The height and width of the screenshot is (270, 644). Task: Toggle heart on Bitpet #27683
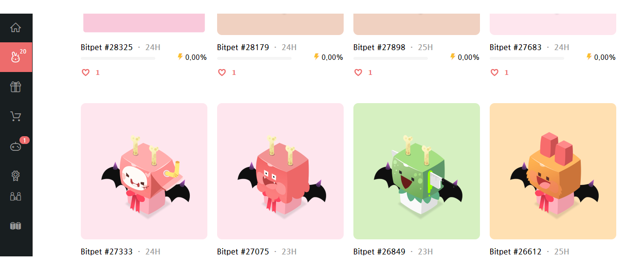495,72
